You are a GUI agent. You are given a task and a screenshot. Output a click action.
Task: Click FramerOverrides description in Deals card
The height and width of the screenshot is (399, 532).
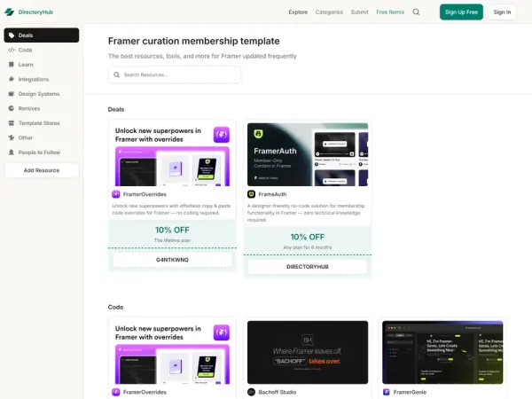pyautogui.click(x=171, y=209)
